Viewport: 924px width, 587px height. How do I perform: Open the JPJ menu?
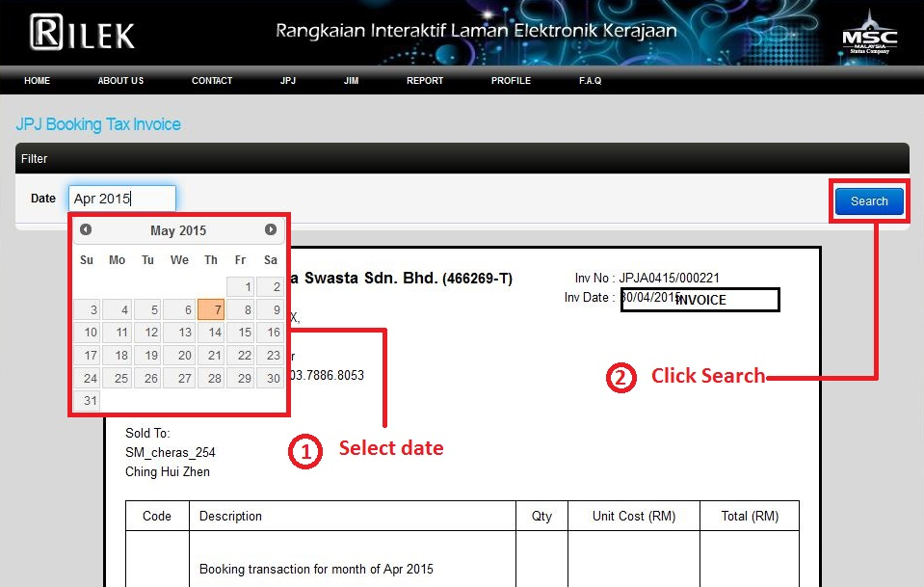point(288,81)
